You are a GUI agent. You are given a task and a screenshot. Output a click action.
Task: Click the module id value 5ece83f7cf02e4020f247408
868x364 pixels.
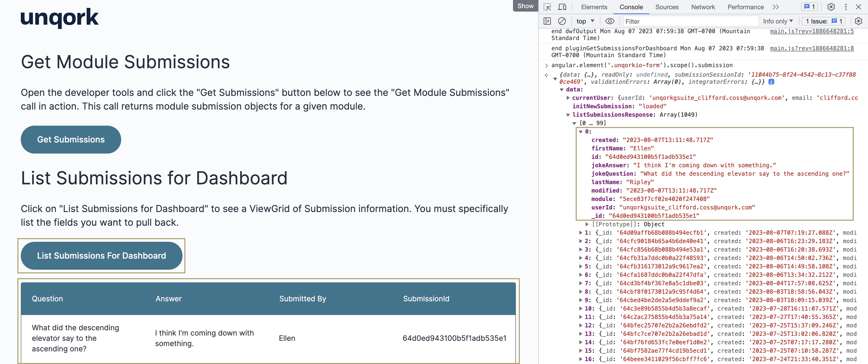pyautogui.click(x=664, y=199)
